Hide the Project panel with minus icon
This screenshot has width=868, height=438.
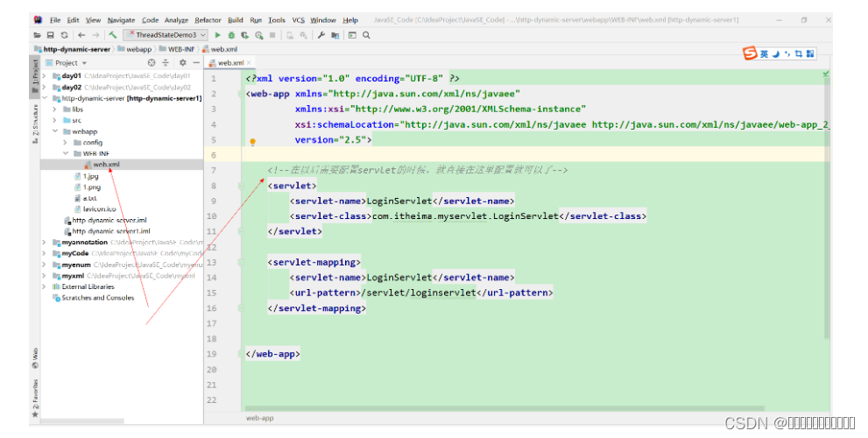[x=196, y=62]
